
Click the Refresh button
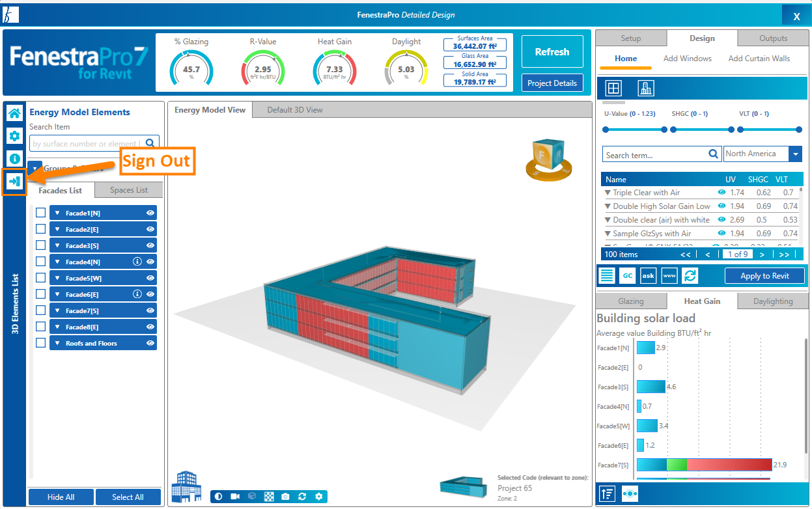(x=552, y=52)
